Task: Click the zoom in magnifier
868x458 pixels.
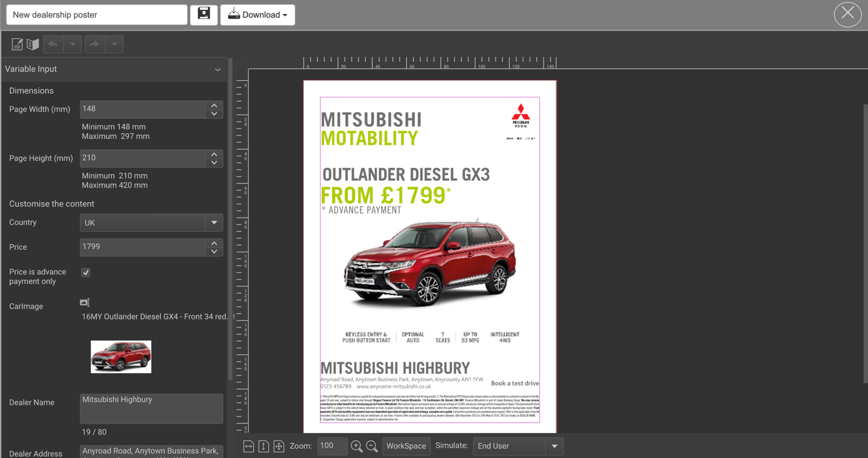Action: [x=357, y=447]
